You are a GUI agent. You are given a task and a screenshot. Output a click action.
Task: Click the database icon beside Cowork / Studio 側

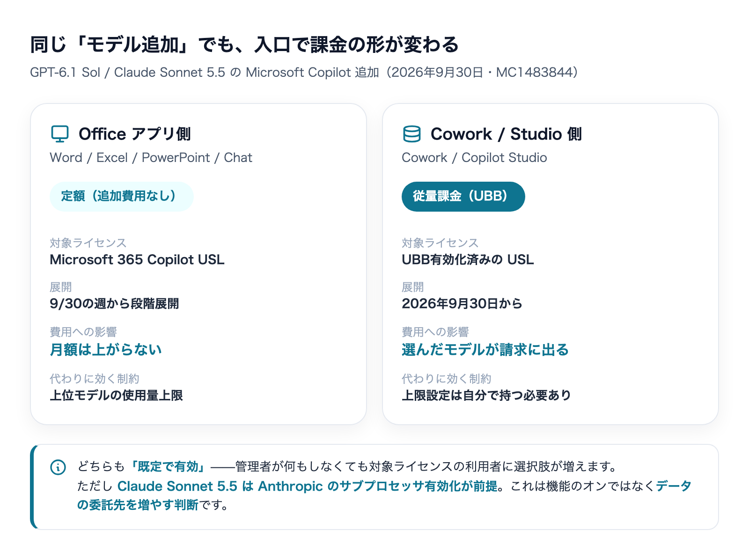[411, 134]
